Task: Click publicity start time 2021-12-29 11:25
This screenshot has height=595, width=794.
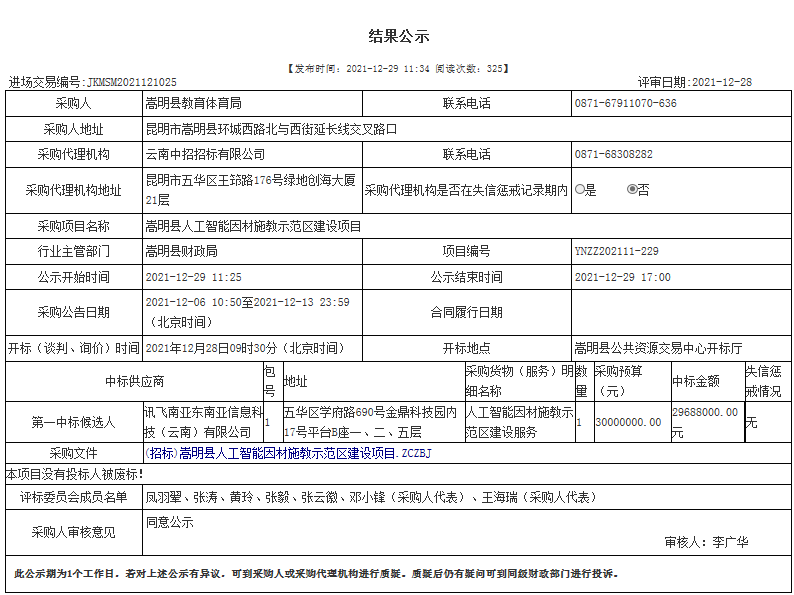Action: 193,277
